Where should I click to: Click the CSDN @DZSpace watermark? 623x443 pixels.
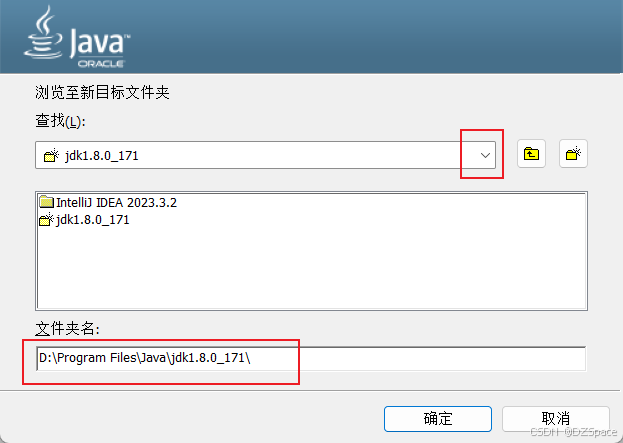coord(574,432)
